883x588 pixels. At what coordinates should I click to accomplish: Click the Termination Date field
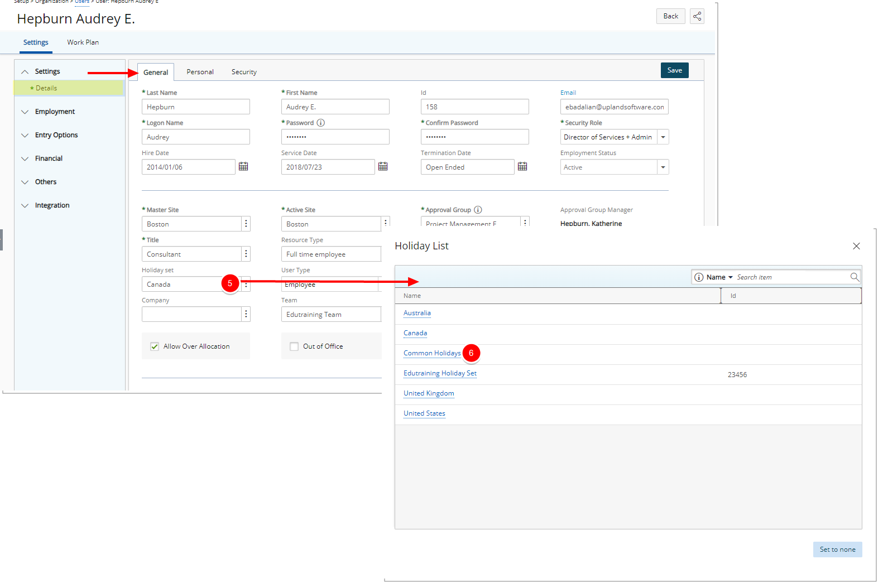pyautogui.click(x=468, y=167)
